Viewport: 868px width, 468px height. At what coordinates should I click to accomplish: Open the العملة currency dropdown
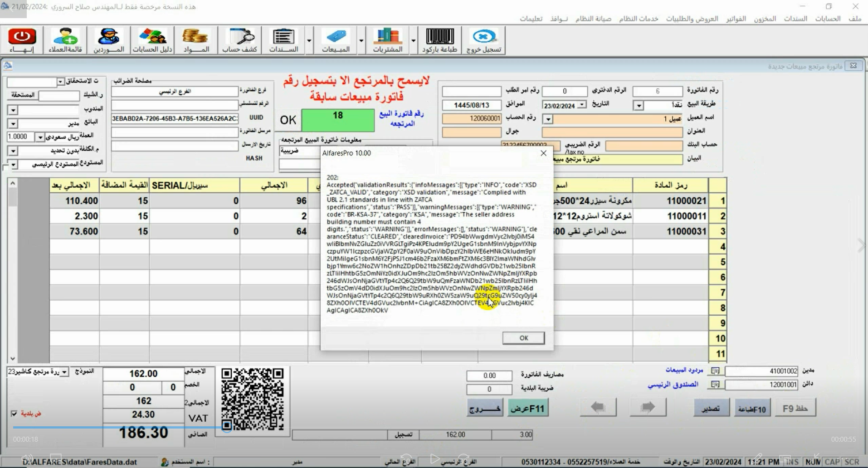pyautogui.click(x=40, y=137)
